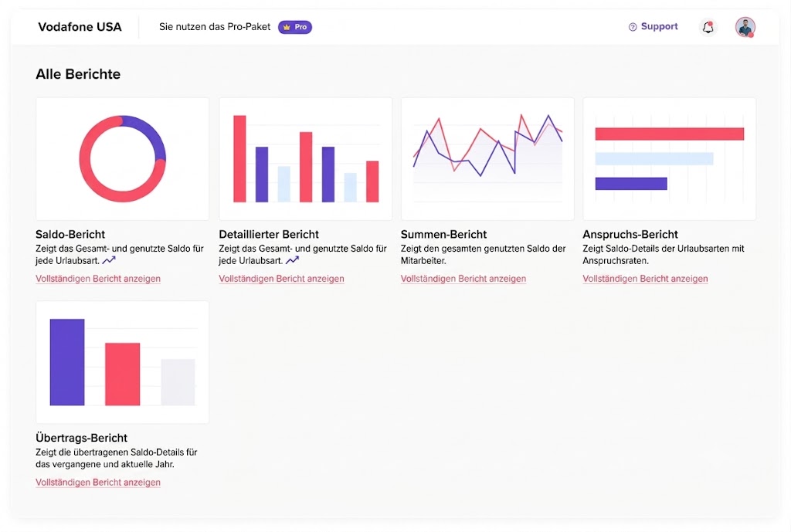Click trend arrow icon under Saldo-Bericht
This screenshot has height=532, width=791.
[109, 260]
